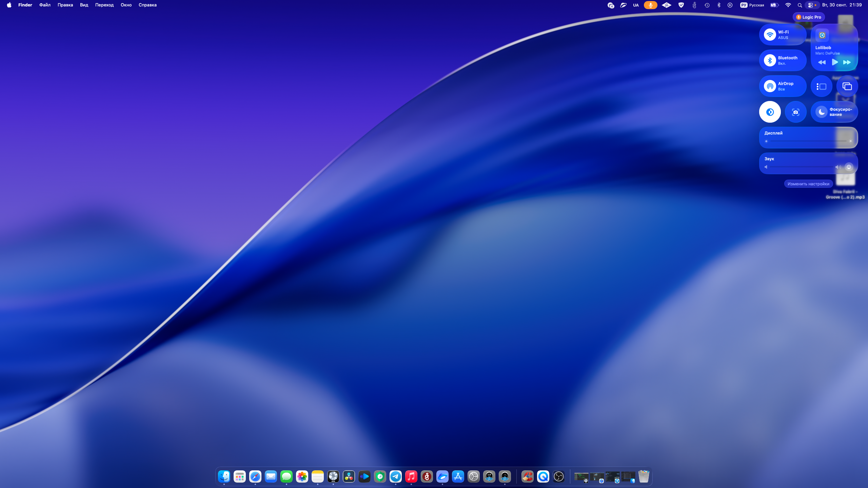Open the Переход menu
868x488 pixels.
click(104, 5)
